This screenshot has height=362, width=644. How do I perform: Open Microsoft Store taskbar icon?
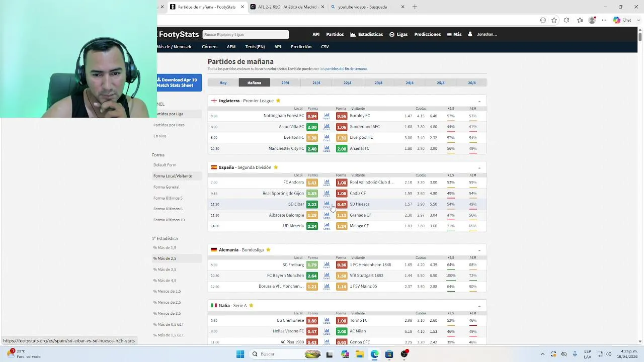[389, 354]
